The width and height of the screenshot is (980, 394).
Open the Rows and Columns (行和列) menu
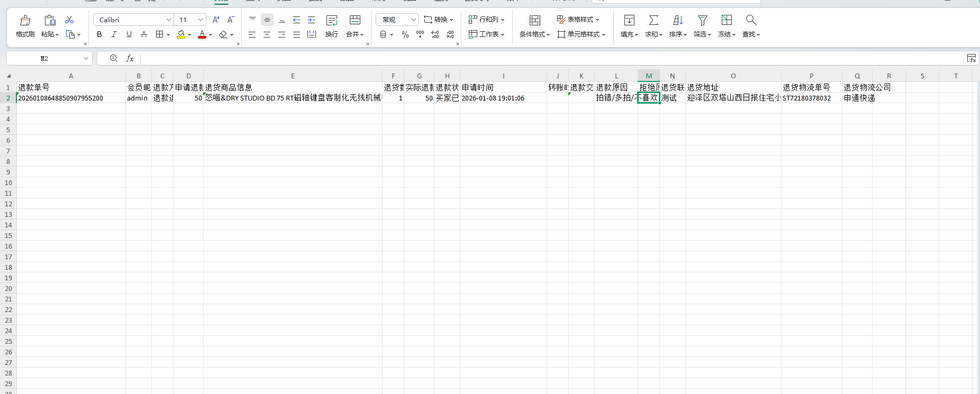(x=487, y=20)
